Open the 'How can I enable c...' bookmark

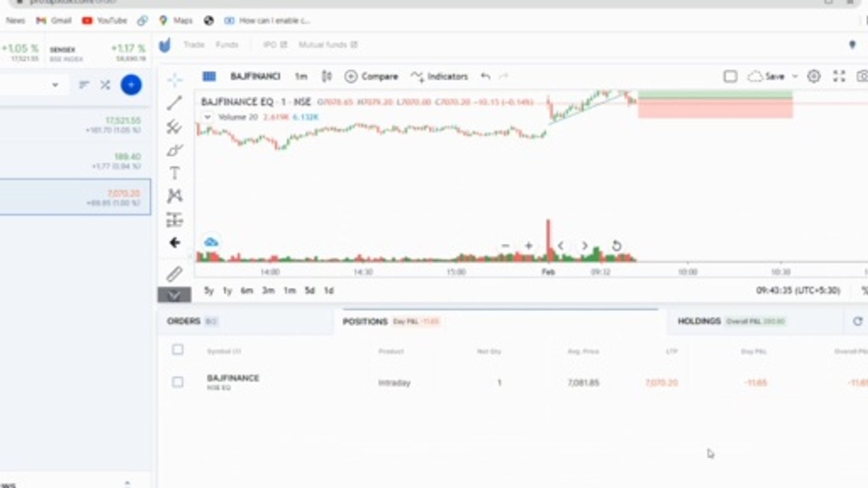[x=267, y=20]
